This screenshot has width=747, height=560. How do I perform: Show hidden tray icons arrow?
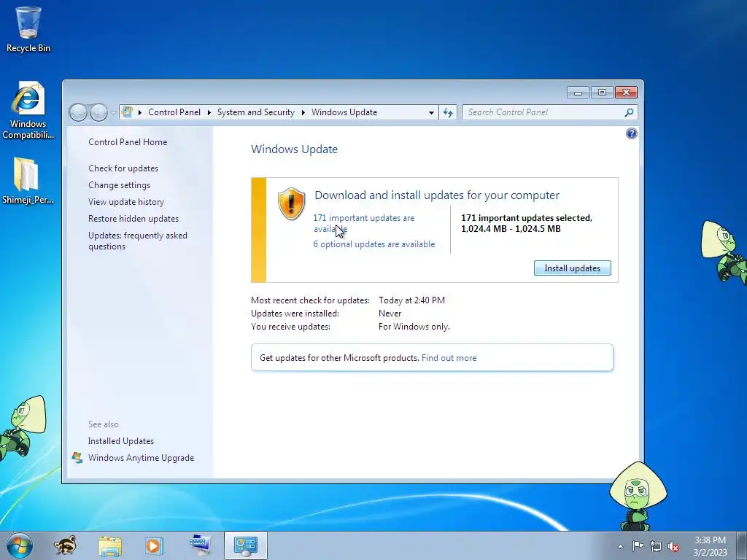[620, 546]
